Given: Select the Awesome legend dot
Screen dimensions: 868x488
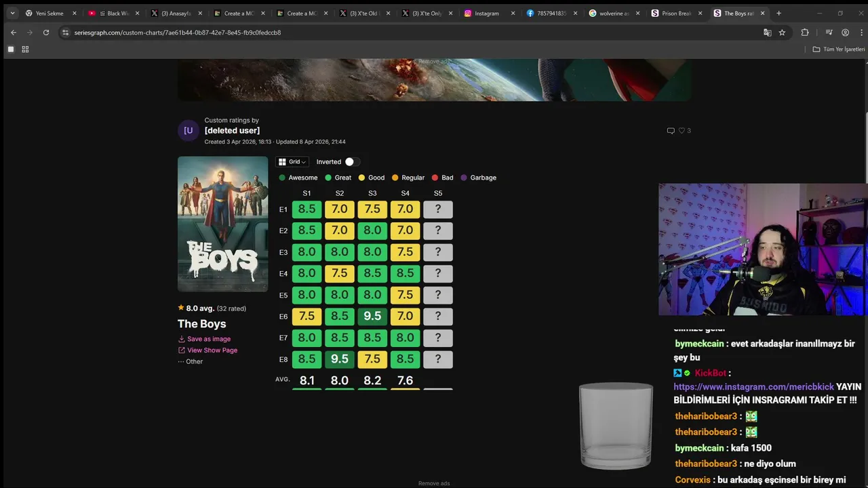Looking at the screenshot, I should click(x=282, y=178).
